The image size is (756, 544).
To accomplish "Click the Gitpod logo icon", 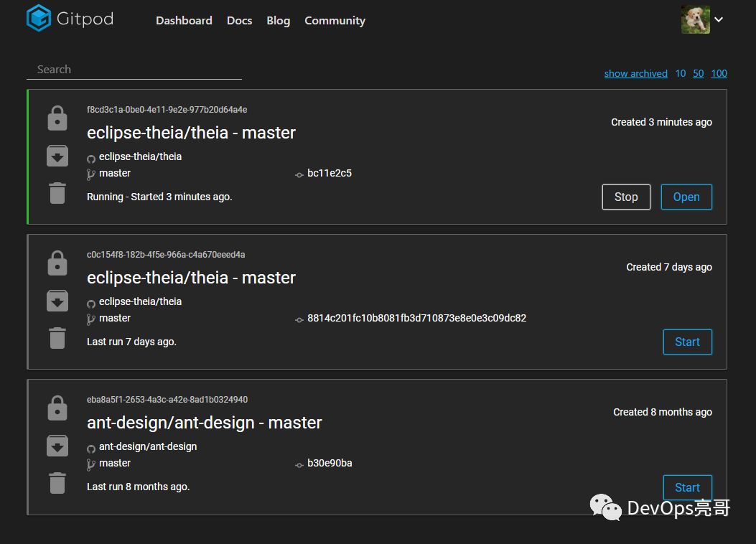I will click(x=39, y=18).
